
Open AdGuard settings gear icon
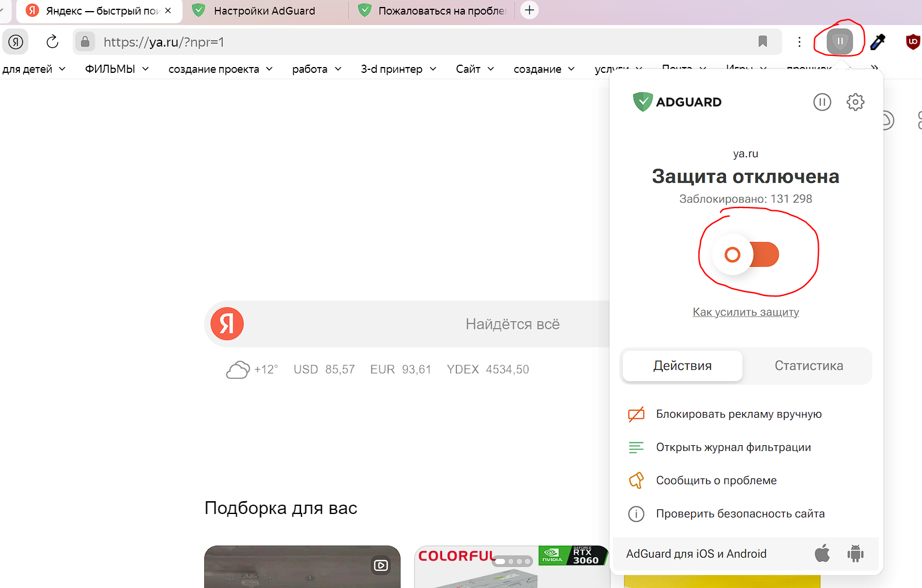coord(855,102)
